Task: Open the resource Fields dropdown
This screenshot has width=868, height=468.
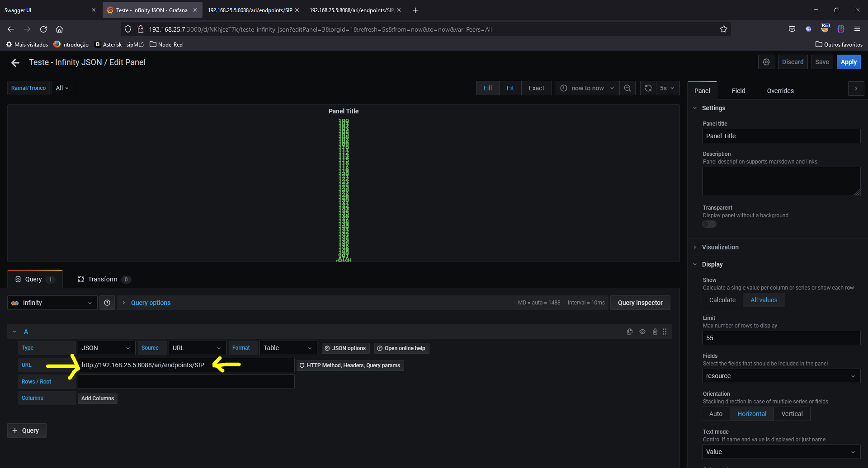Action: coord(781,375)
